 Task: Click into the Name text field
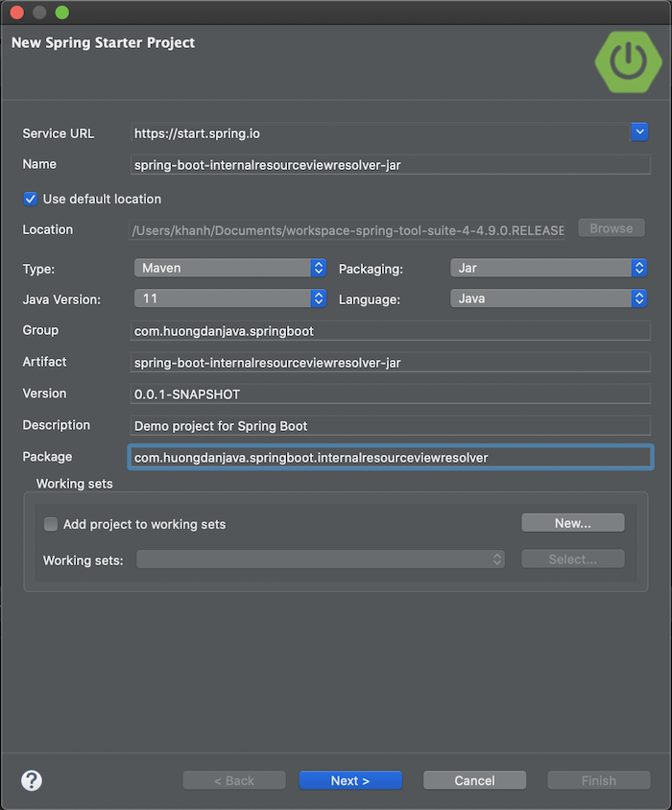(x=391, y=165)
